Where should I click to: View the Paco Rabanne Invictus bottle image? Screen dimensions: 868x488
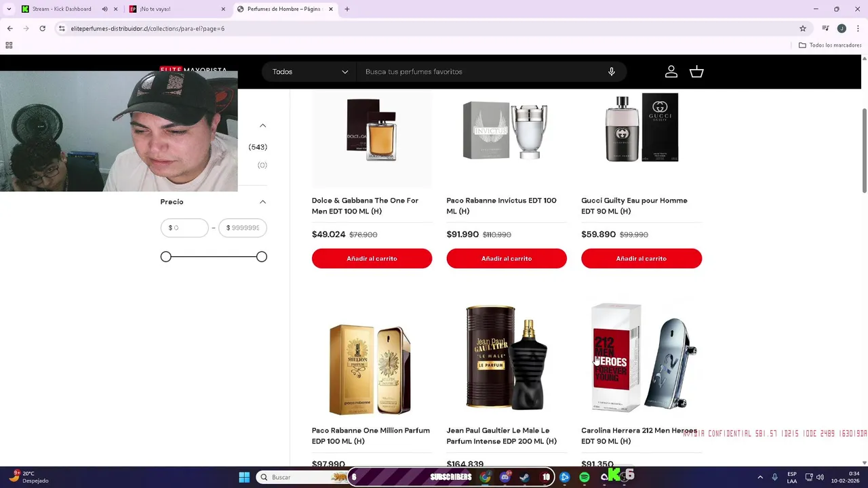pos(505,130)
